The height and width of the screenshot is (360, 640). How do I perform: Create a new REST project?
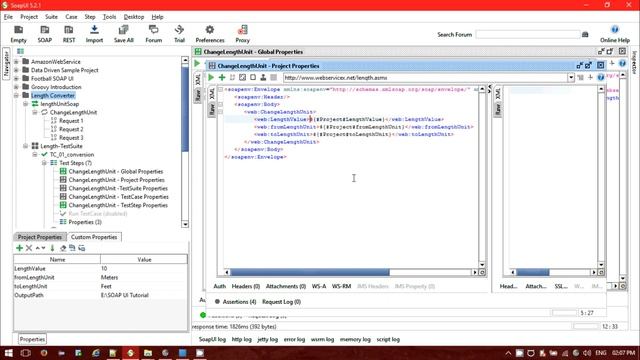click(69, 34)
